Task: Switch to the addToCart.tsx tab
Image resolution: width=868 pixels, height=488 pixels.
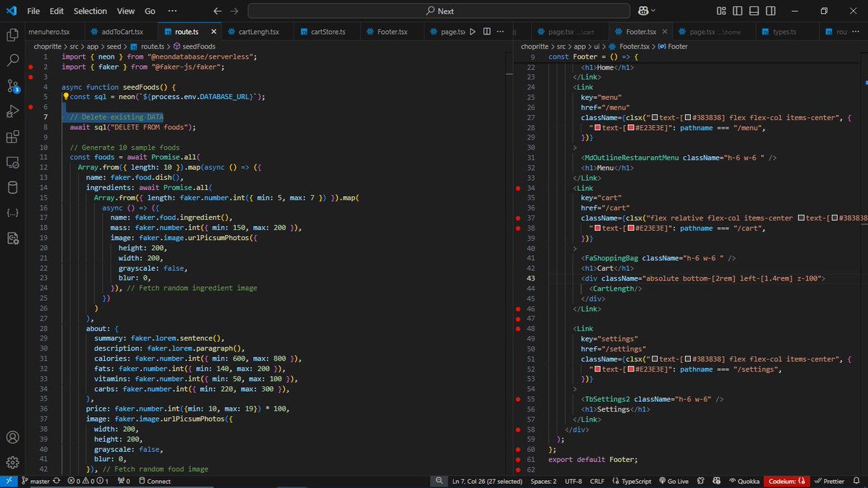Action: pyautogui.click(x=122, y=32)
